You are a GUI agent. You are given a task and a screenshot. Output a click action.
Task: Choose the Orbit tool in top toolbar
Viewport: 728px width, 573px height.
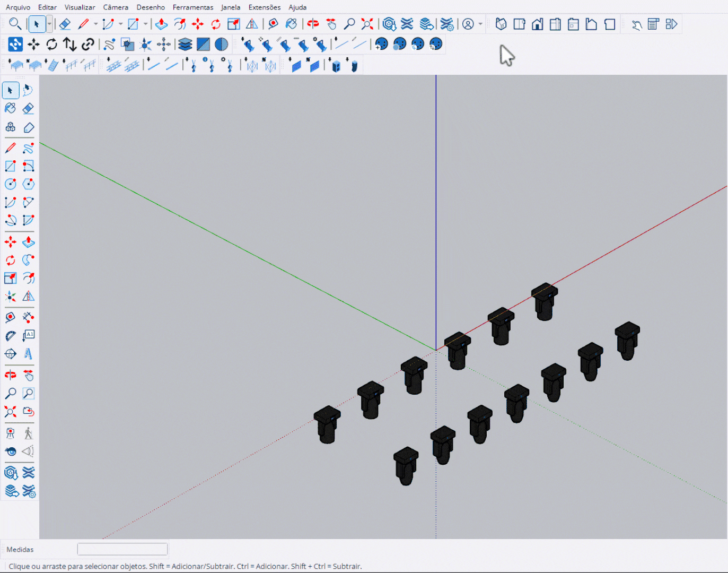tap(313, 24)
